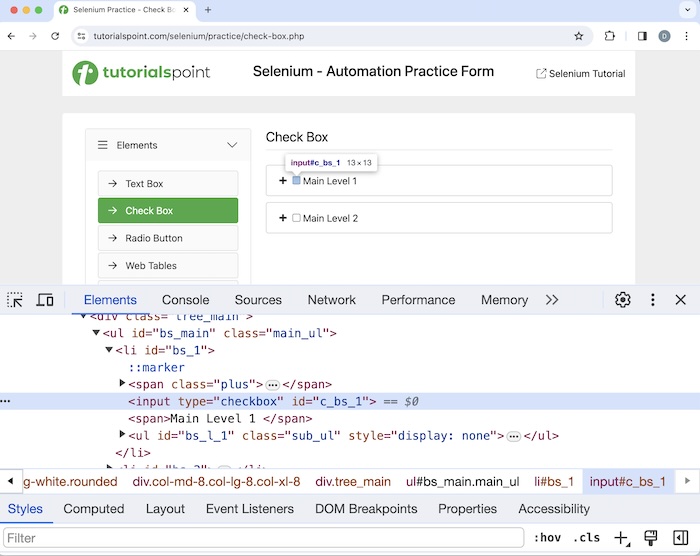Toggle the device toolbar icon
The width and height of the screenshot is (700, 556).
point(45,300)
